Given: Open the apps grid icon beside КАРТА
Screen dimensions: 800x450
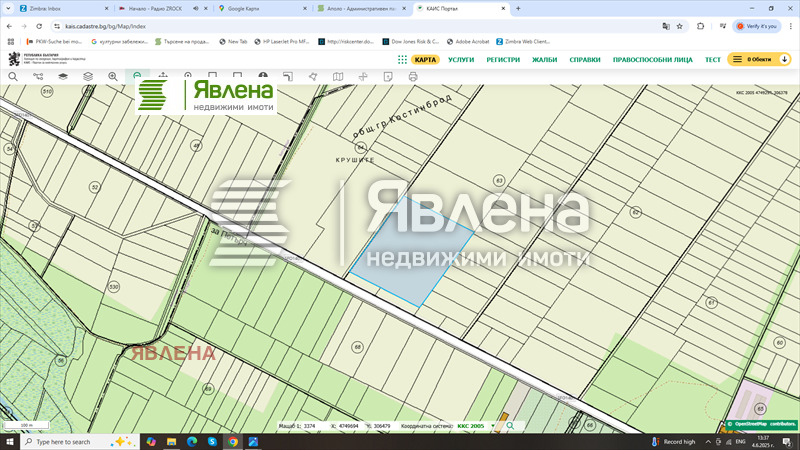Looking at the screenshot, I should click(x=402, y=60).
